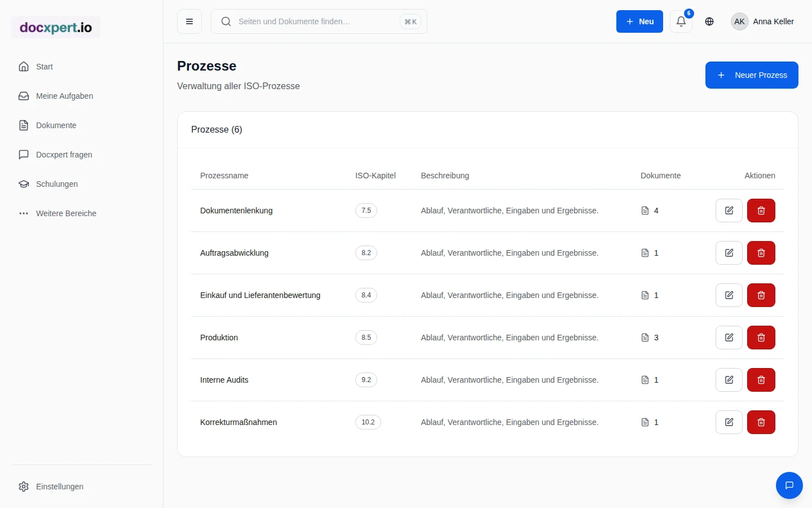Image resolution: width=812 pixels, height=508 pixels.
Task: Delete the Produktion process
Action: point(761,338)
